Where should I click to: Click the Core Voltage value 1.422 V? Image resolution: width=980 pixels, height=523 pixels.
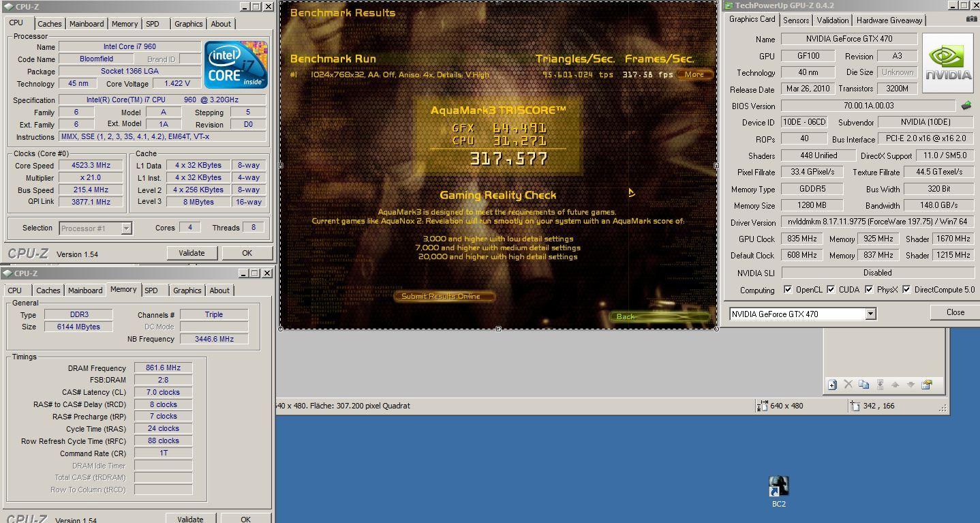tap(177, 84)
